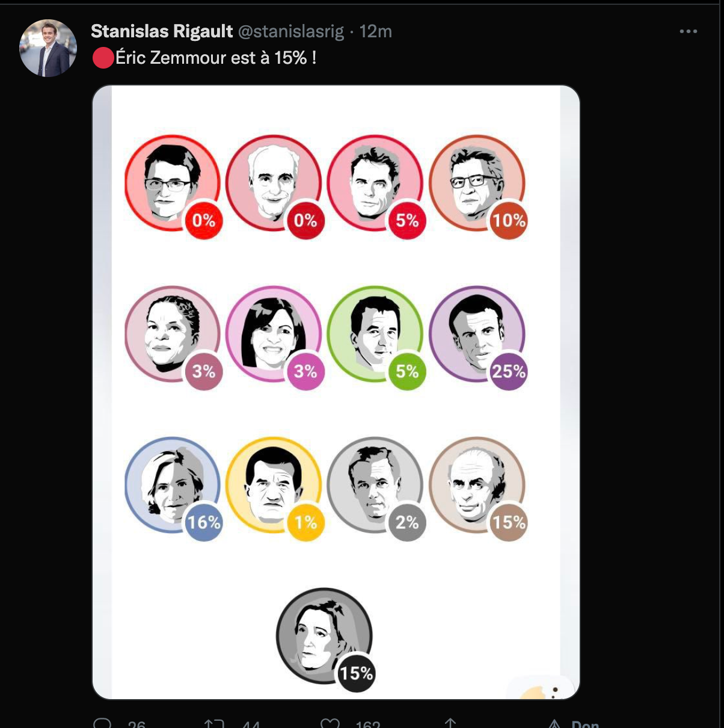724x728 pixels.
Task: Click the portrait inside the green circle
Action: 374,331
